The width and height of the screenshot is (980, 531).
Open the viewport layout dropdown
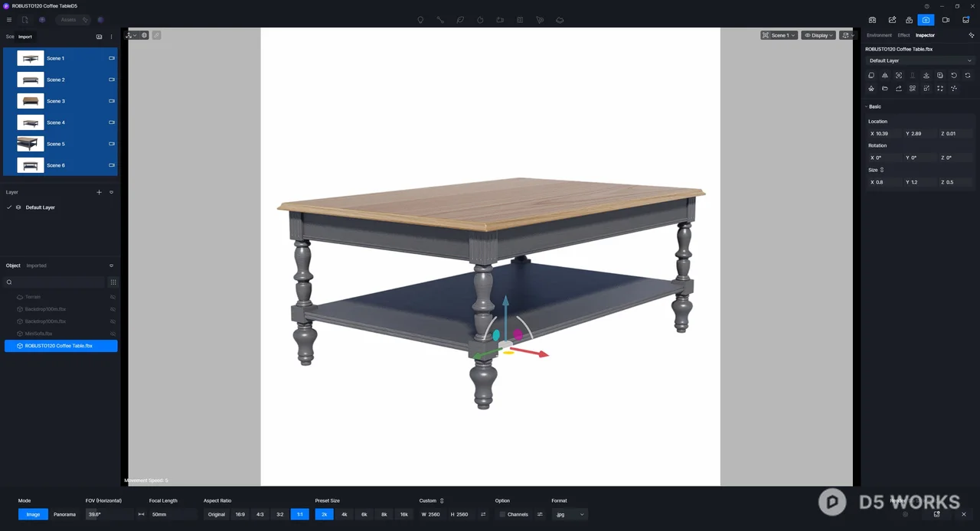pos(847,35)
